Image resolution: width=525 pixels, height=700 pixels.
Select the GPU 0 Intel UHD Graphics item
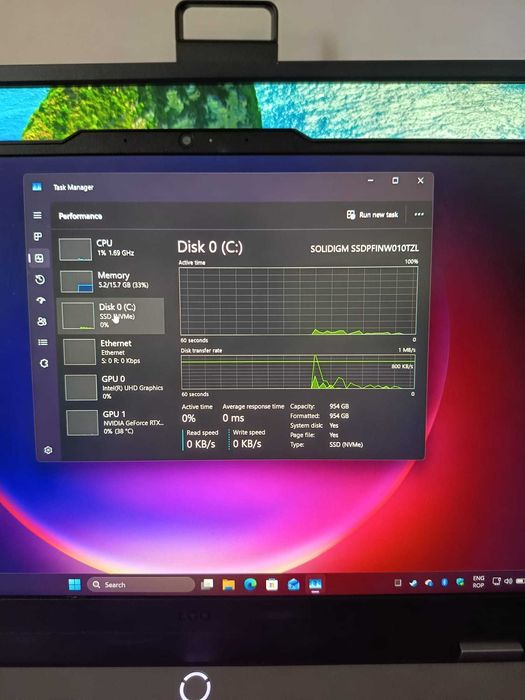[x=115, y=387]
